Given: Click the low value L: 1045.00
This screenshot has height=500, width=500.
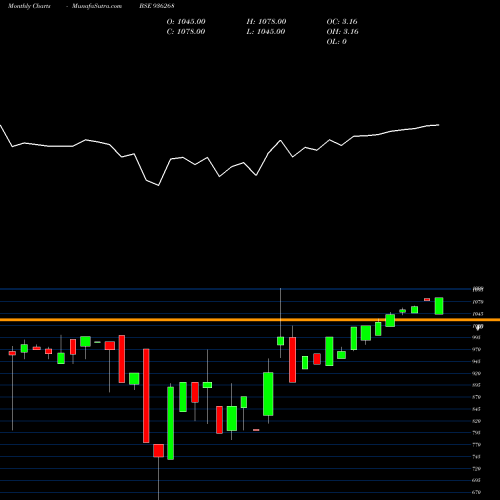Looking at the screenshot, I should pyautogui.click(x=266, y=32).
